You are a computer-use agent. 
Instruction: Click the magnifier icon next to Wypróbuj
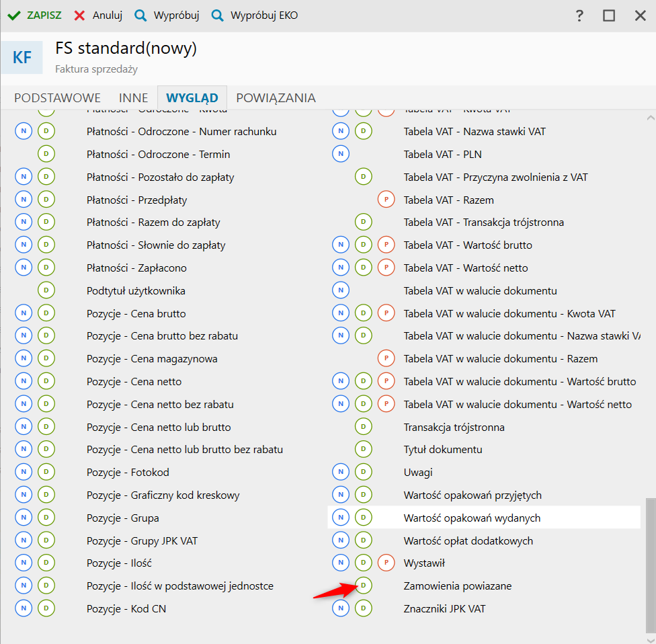140,15
